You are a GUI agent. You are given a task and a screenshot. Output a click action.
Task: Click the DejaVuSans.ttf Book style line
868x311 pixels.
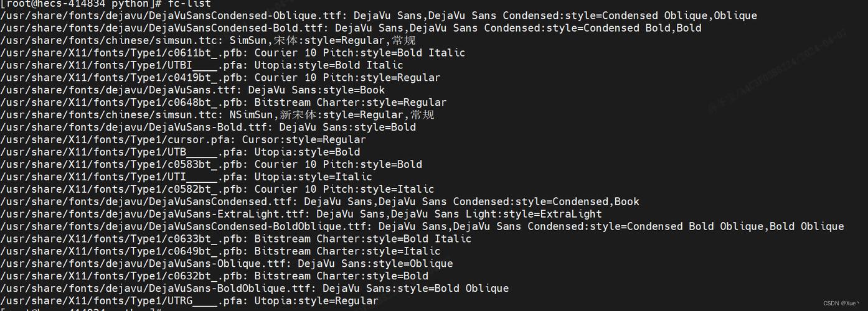coord(192,90)
